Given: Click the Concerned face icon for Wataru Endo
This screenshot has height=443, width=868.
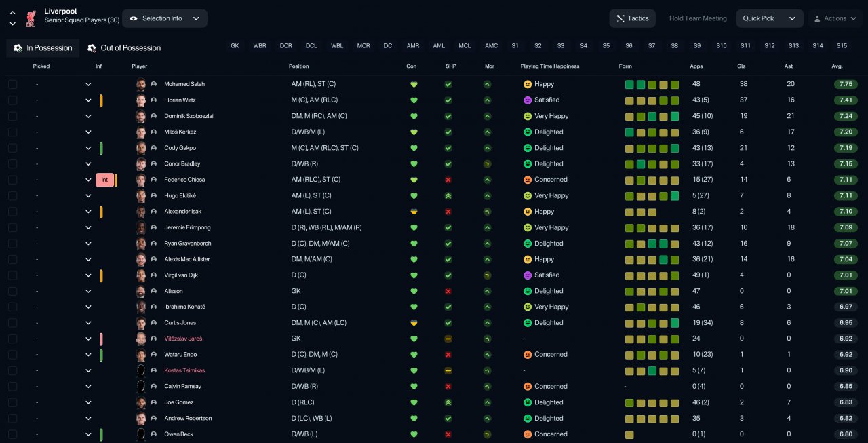Looking at the screenshot, I should coord(528,355).
